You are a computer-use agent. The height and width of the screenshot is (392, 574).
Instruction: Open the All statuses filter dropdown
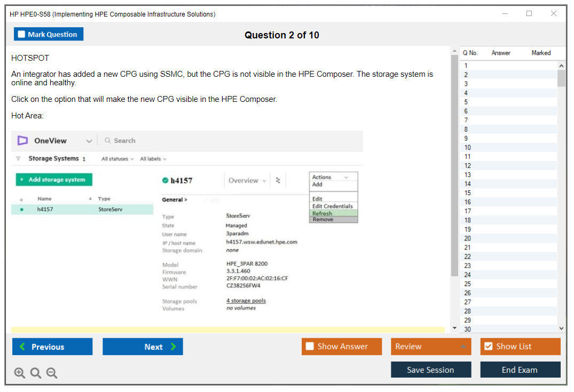[x=117, y=159]
